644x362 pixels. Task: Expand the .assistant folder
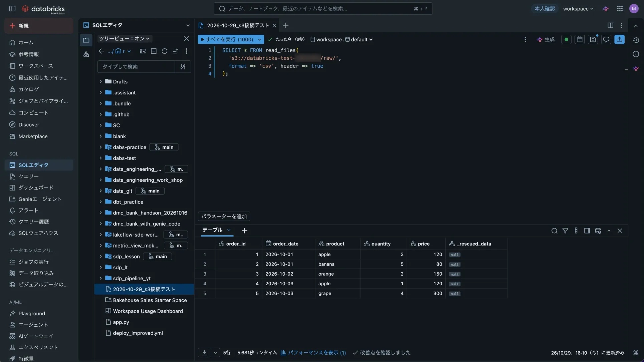(x=100, y=93)
